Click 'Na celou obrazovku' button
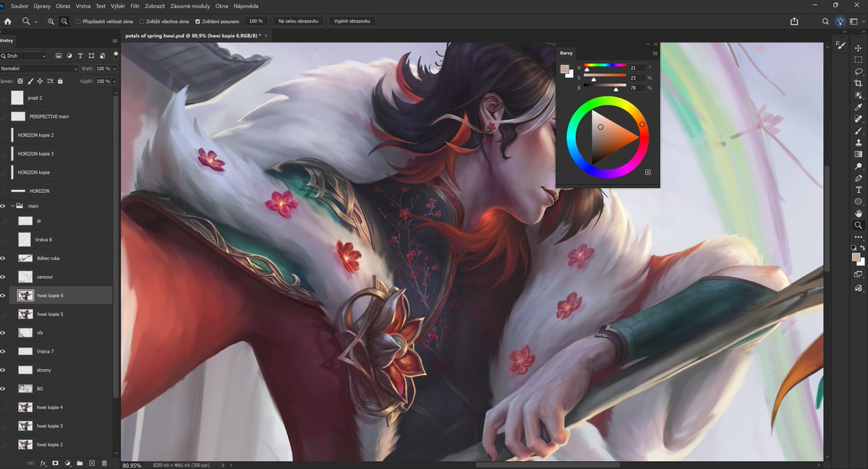Viewport: 868px width, 469px height. 298,21
